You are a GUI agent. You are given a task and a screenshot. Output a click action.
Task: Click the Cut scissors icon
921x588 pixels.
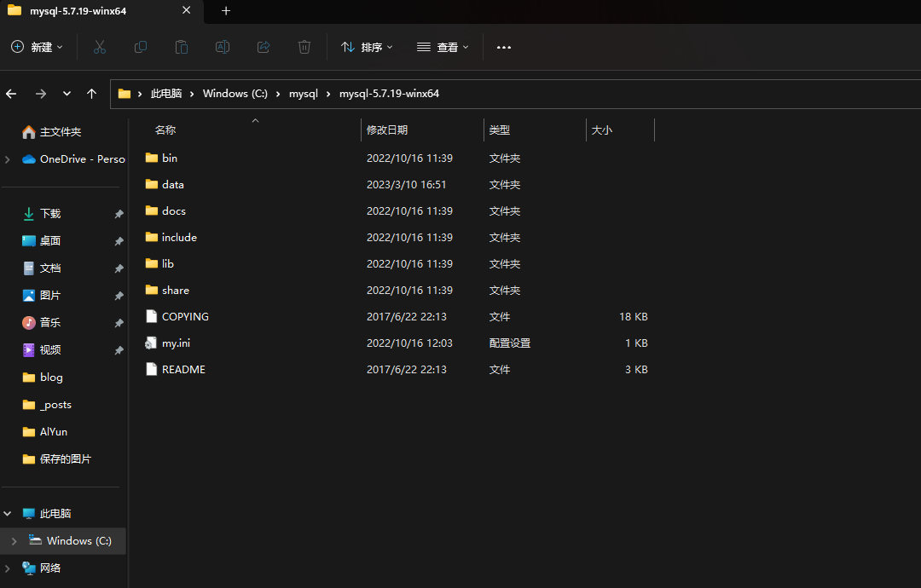[100, 48]
